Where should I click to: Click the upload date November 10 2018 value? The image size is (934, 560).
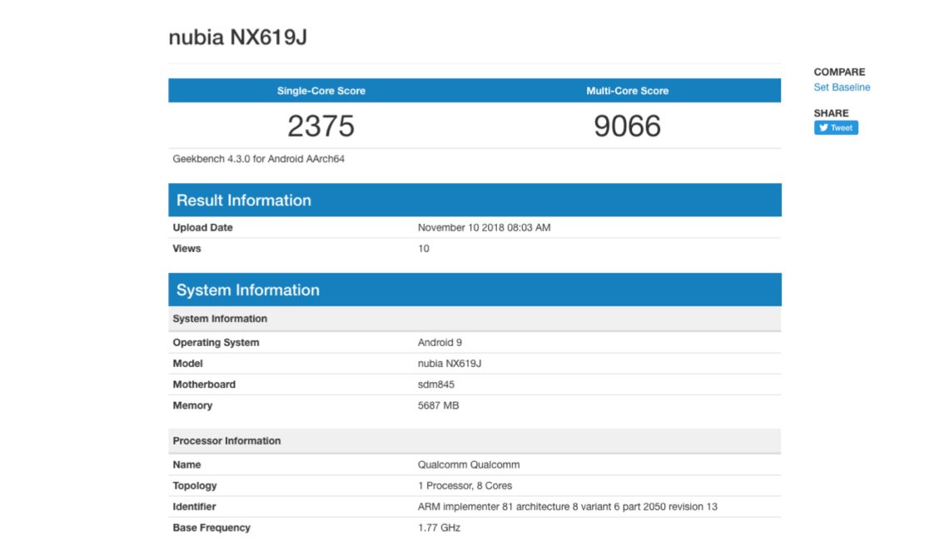click(x=484, y=228)
